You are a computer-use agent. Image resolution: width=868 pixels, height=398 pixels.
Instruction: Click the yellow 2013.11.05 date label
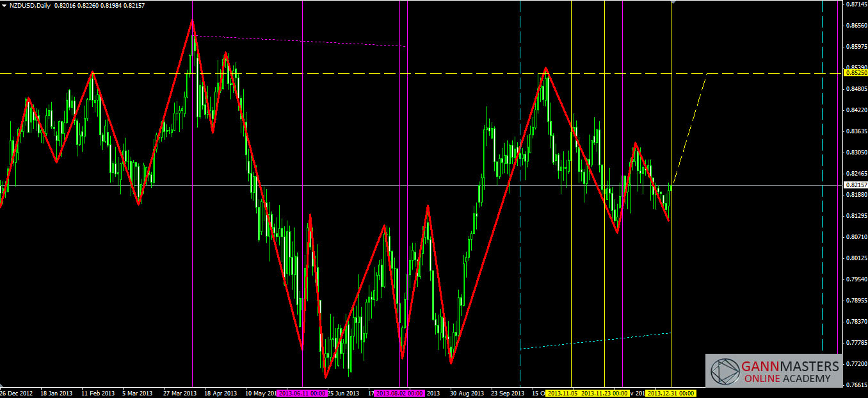tap(563, 393)
